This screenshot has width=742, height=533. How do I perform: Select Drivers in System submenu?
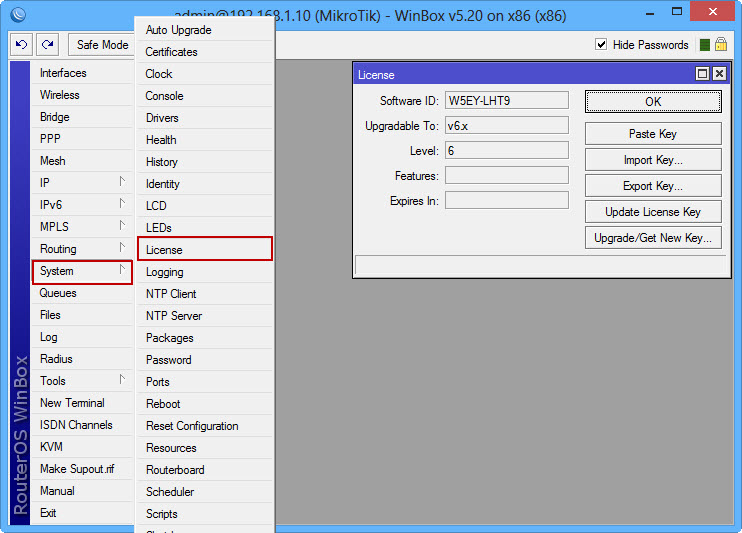(205, 118)
